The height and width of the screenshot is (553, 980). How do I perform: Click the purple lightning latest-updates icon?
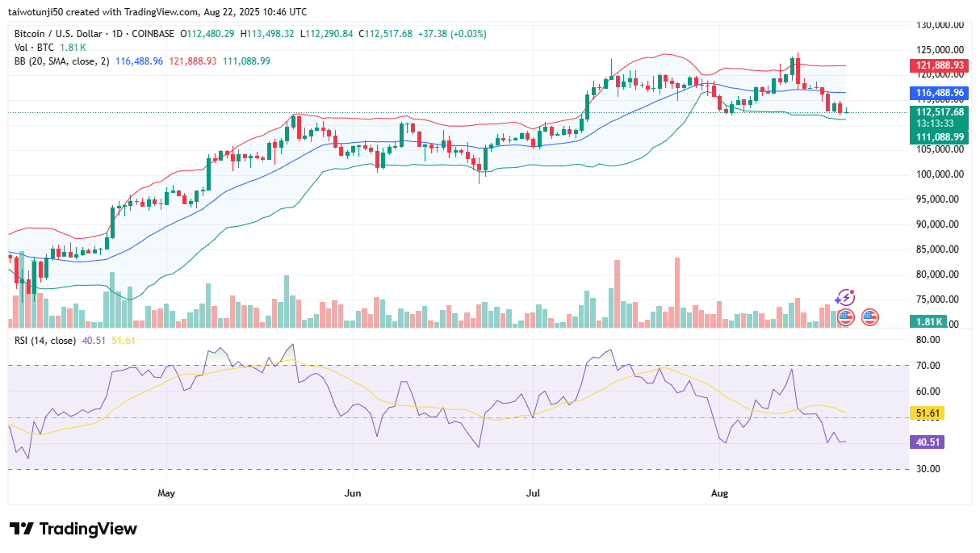coord(845,298)
